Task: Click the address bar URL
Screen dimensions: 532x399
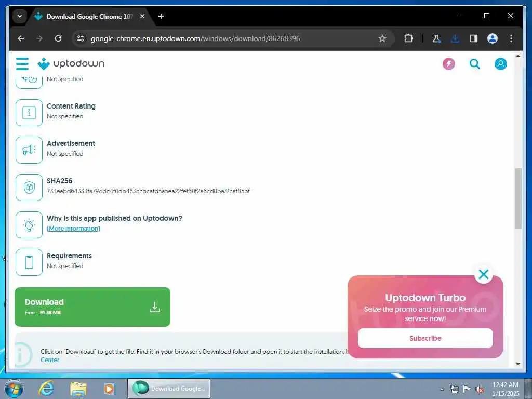Action: click(x=195, y=38)
